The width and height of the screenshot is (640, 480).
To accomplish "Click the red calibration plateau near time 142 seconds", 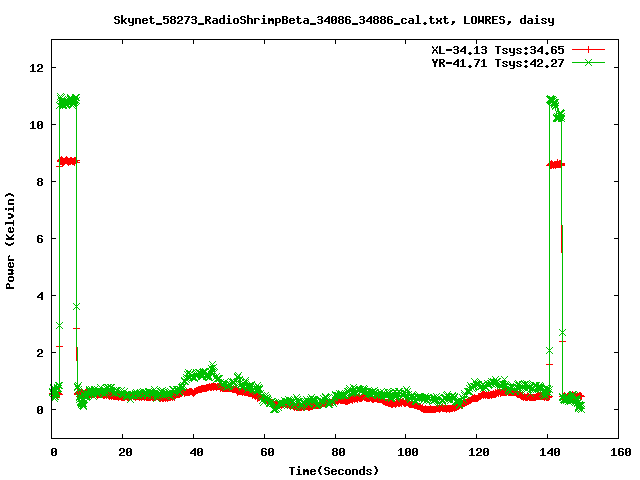I will (556, 164).
